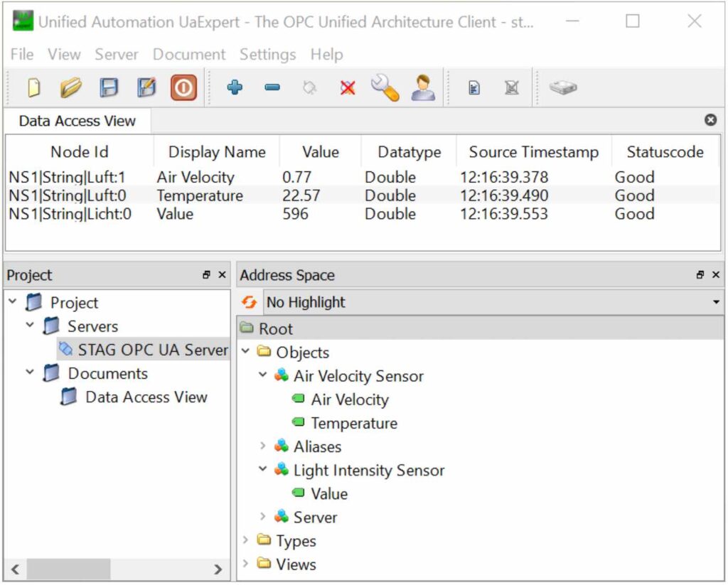Close Data Access View with round X
728x585 pixels.
[710, 120]
